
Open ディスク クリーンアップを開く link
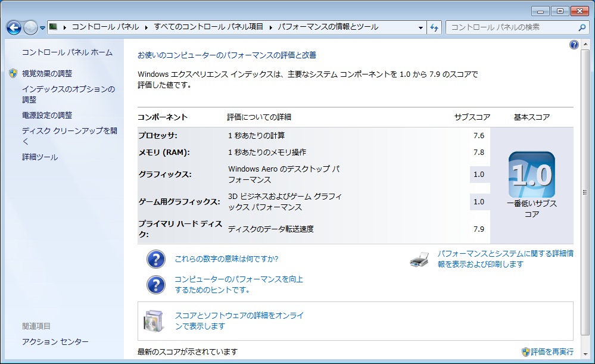click(x=70, y=136)
